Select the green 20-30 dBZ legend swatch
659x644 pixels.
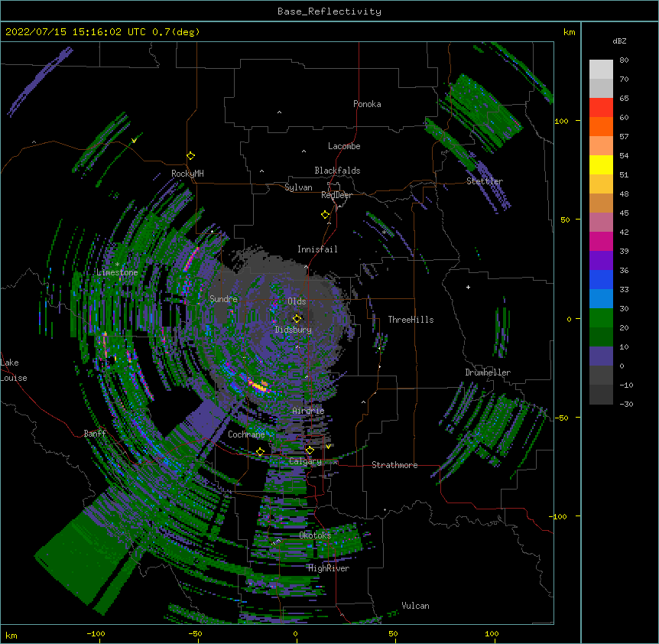tap(601, 318)
